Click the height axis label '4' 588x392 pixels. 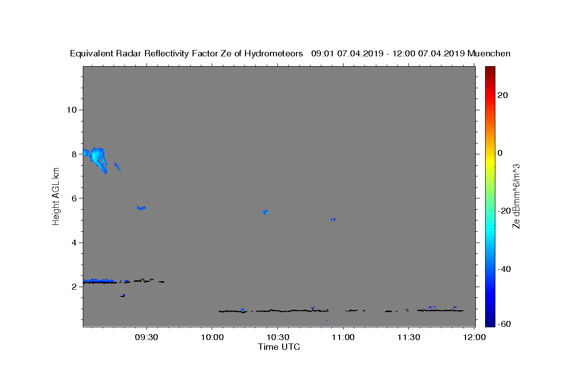(74, 243)
